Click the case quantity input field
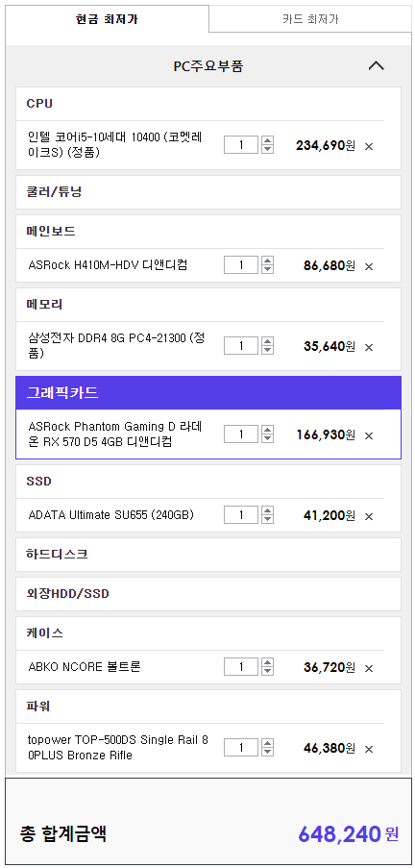 point(241,667)
